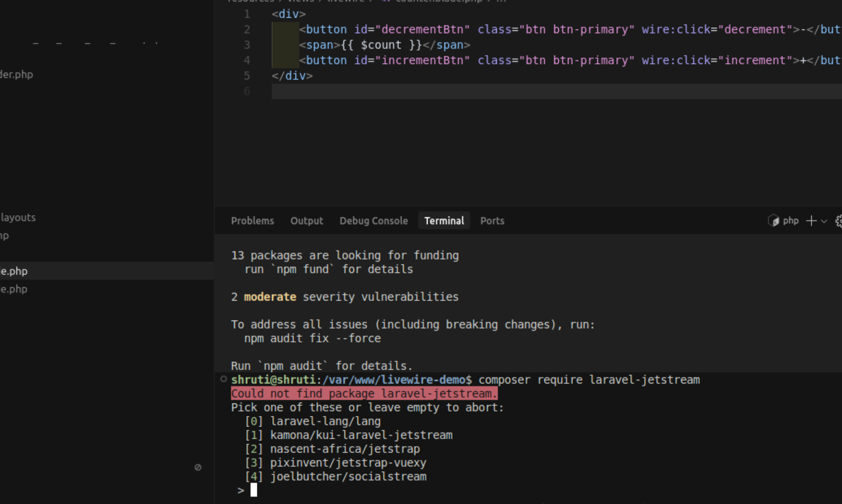The height and width of the screenshot is (504, 842).
Task: Open the Ports panel tab
Action: (x=492, y=221)
